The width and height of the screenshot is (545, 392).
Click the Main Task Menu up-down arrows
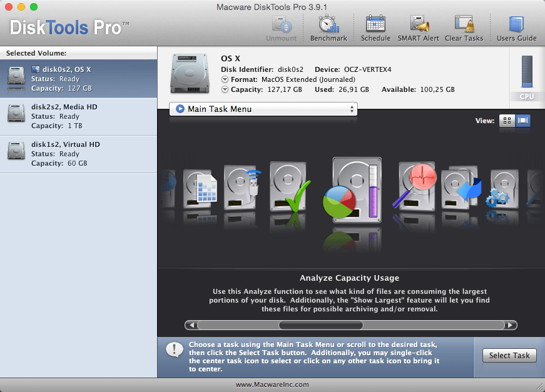[352, 109]
